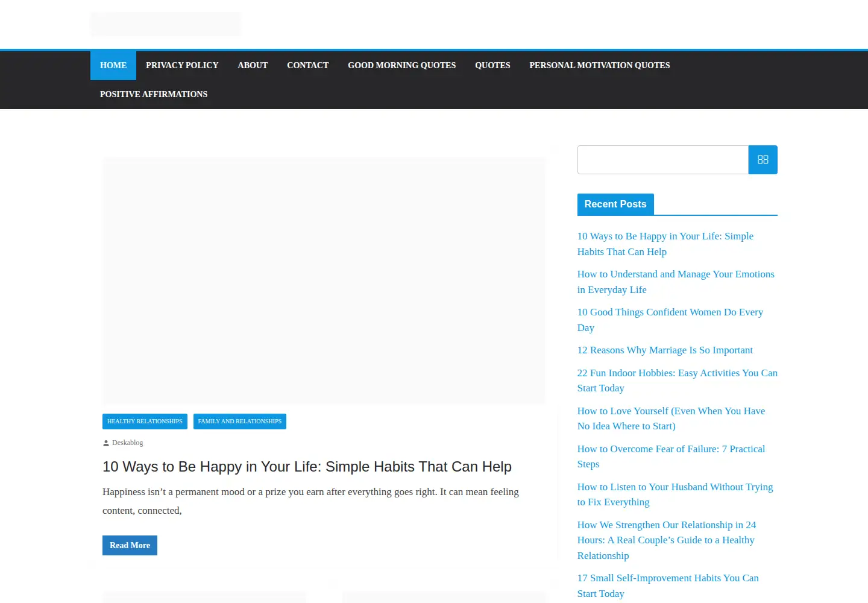This screenshot has width=868, height=603.
Task: Open '10 Good Things Confident Women Do'
Action: [670, 320]
